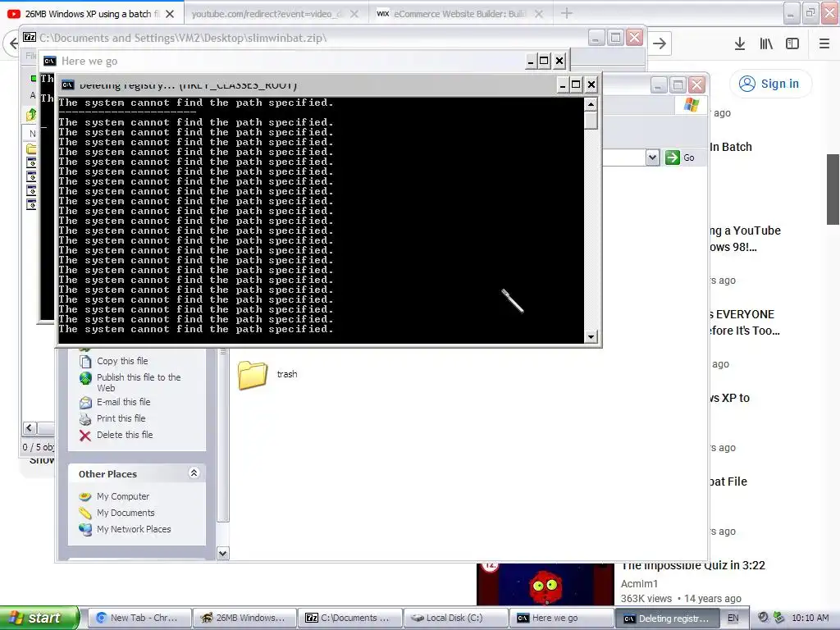
Task: Switch to New Tab - Chrome taskbar button
Action: pyautogui.click(x=139, y=619)
